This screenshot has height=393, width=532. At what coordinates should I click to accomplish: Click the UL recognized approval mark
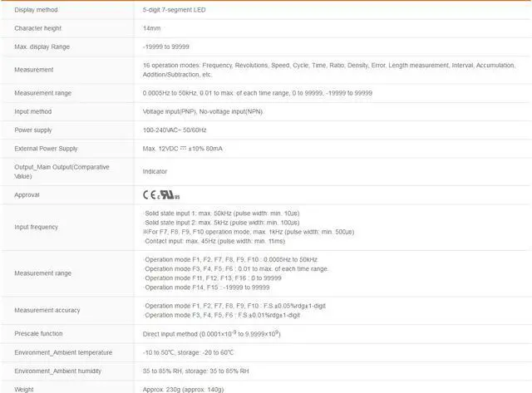click(x=169, y=195)
